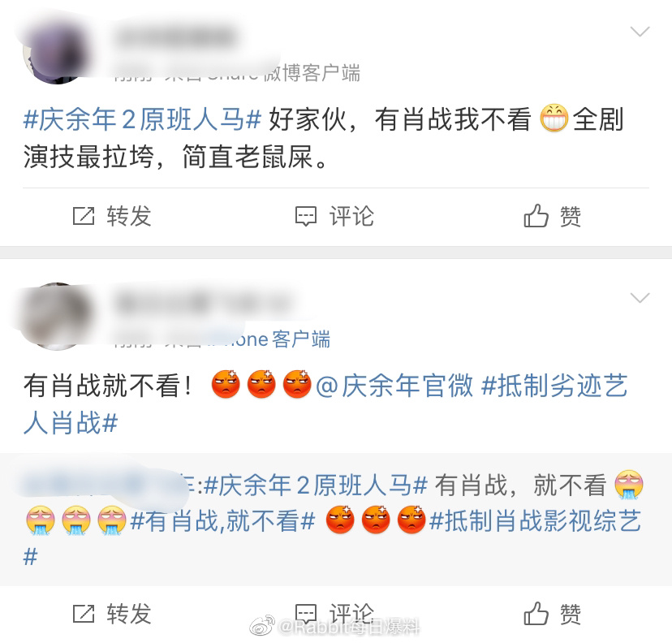Viewport: 672px width, 643px height.
Task: Click the 转发 label on first post
Action: 129,216
